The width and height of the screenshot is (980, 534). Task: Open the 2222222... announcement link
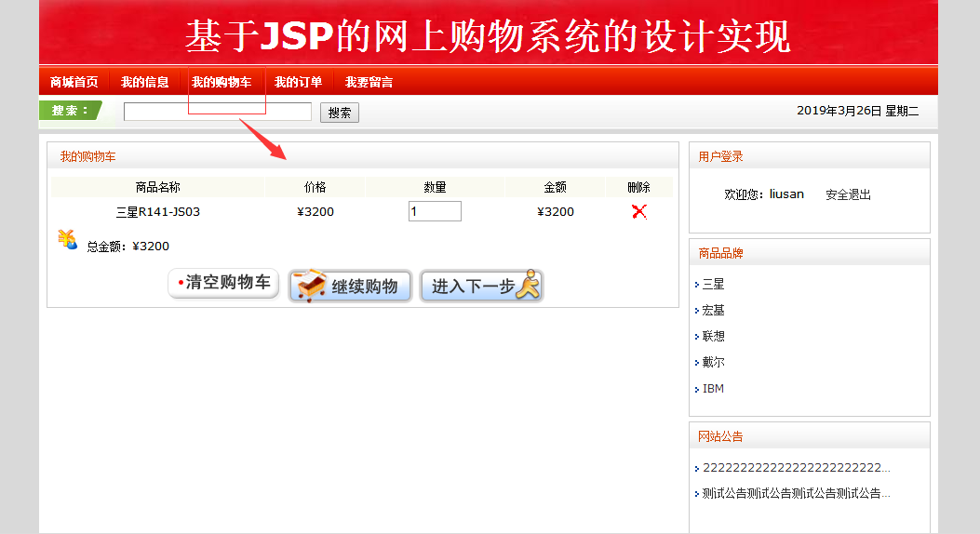tap(797, 468)
